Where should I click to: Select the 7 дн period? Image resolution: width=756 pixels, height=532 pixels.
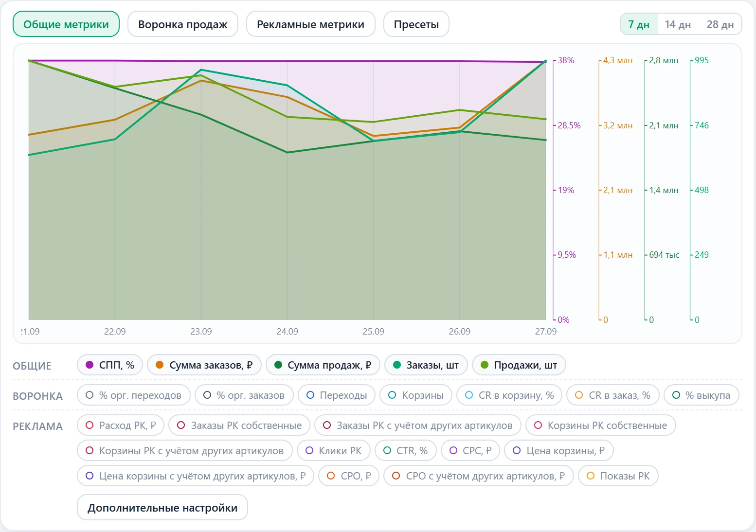click(x=639, y=24)
